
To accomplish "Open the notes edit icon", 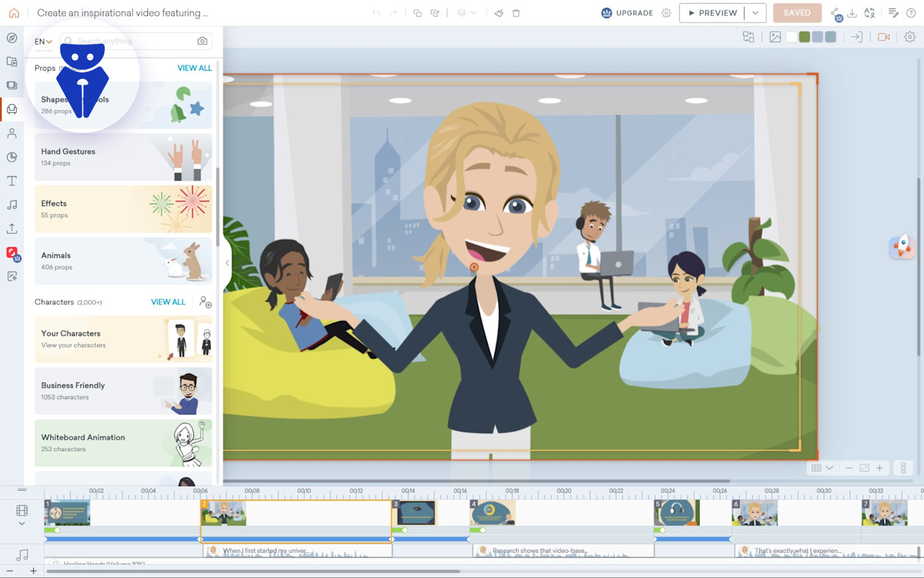I will 893,13.
